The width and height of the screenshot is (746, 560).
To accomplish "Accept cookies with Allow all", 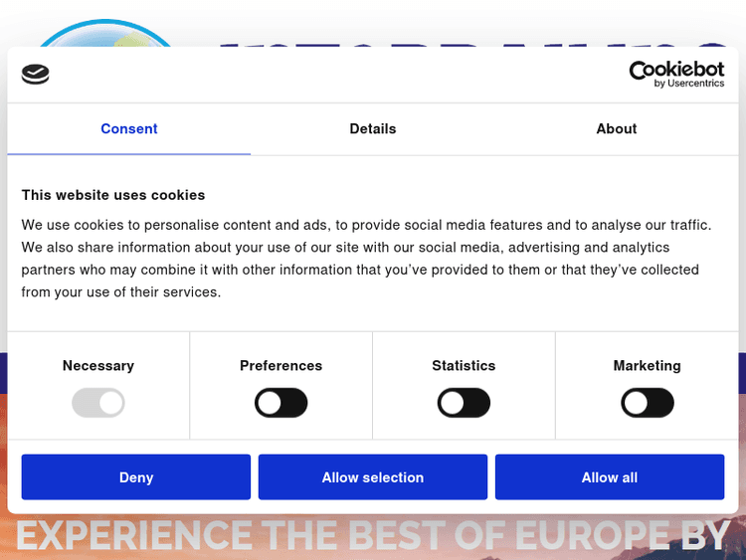I will [610, 477].
